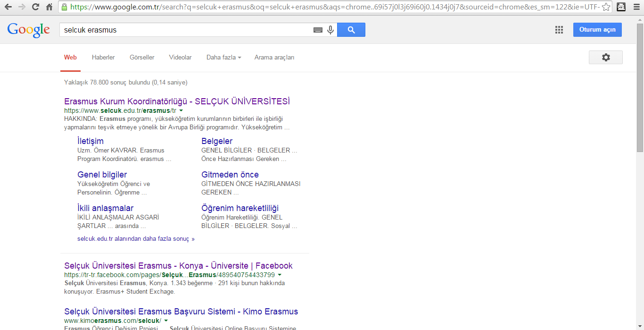Viewport: 644px width, 330px height.
Task: Open the Gitmeden önce sitelink
Action: pyautogui.click(x=230, y=175)
